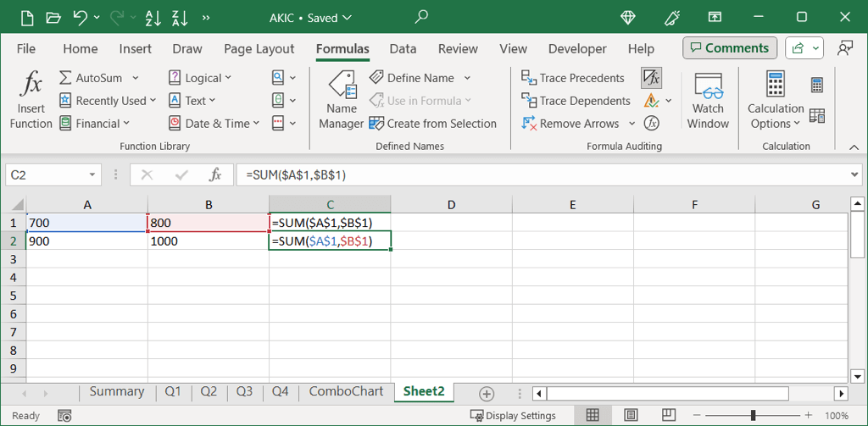Click Create from Selection
Screen dimensions: 868x426
pyautogui.click(x=433, y=124)
